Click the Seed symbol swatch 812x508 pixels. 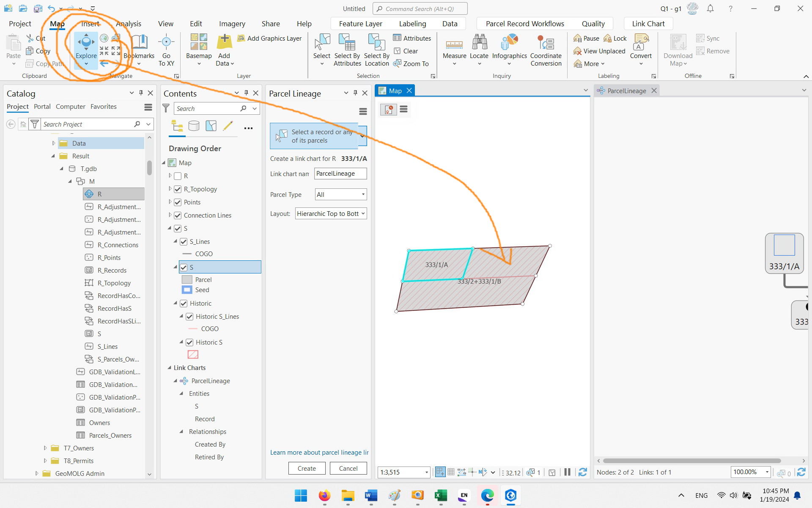[187, 290]
